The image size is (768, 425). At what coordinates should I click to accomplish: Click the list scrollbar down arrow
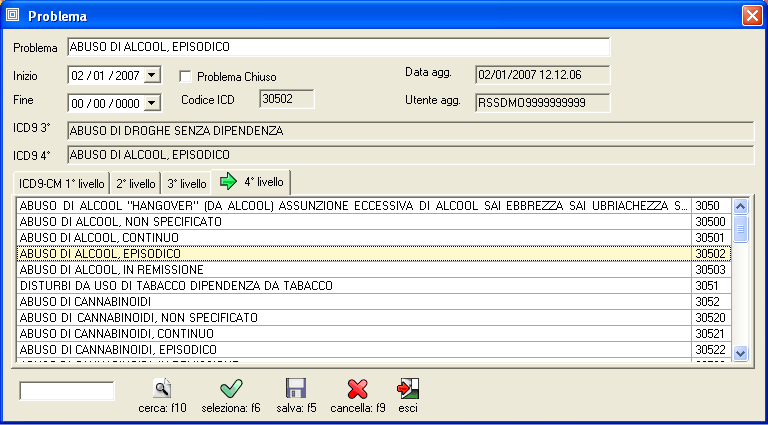tap(741, 352)
